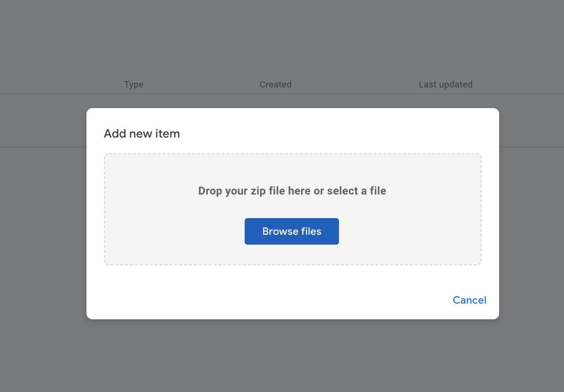Click the blue Browse files button
The image size is (564, 392).
pos(292,231)
